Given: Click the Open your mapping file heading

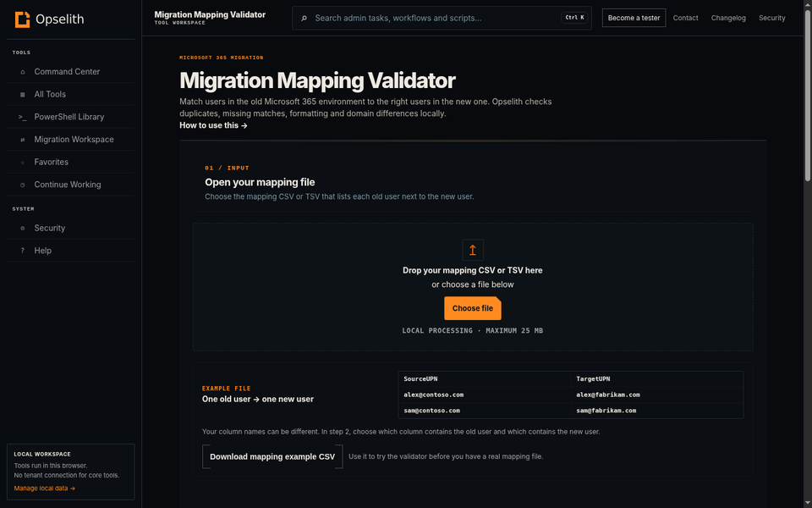Looking at the screenshot, I should [260, 182].
